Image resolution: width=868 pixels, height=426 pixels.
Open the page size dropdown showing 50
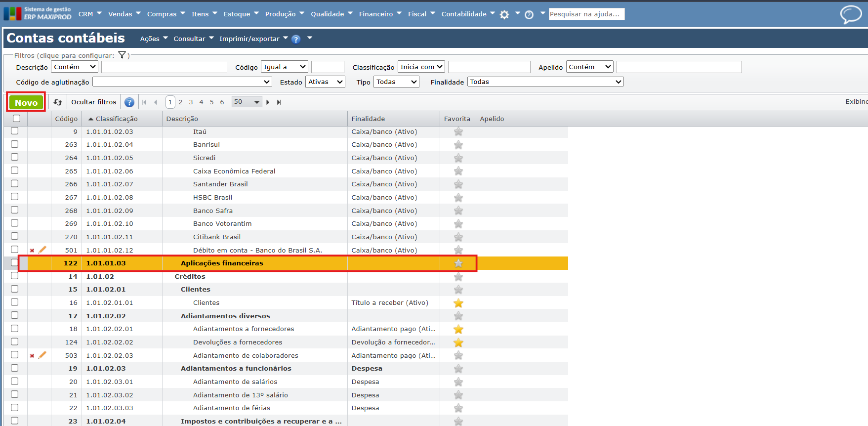247,102
